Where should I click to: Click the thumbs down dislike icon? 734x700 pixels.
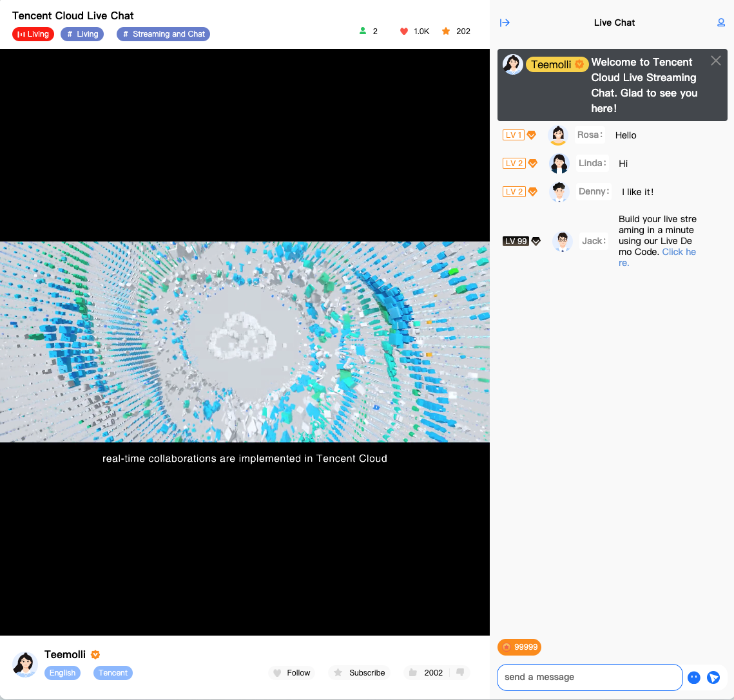pos(460,672)
